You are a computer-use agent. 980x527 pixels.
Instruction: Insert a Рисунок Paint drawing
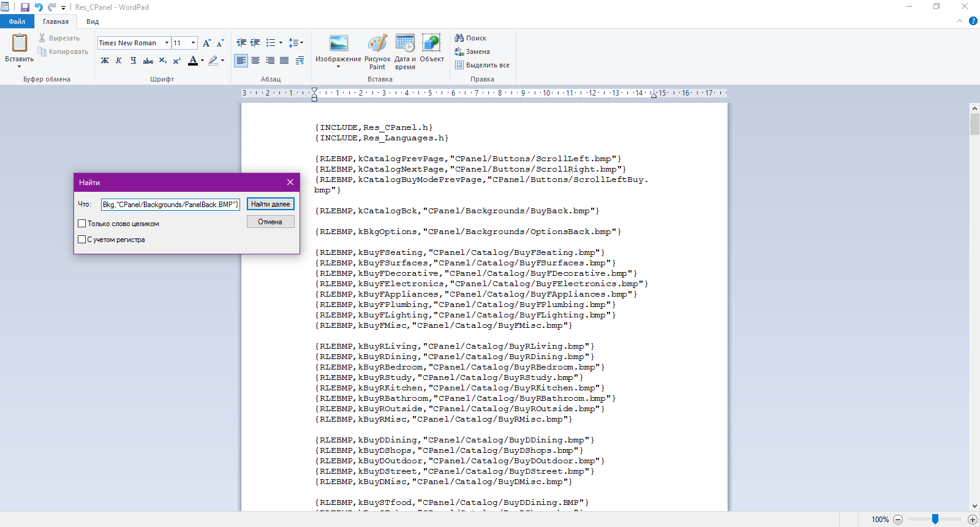coord(377,52)
